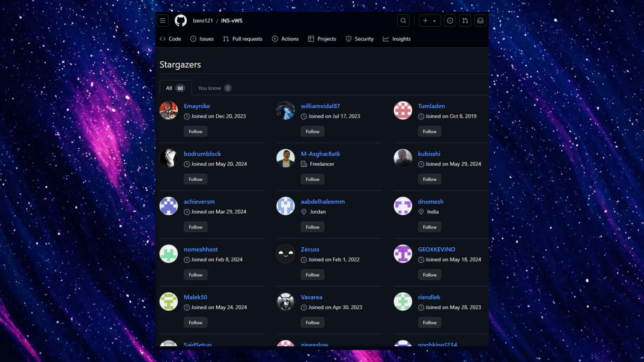Click the GitHub octocat logo

(181, 21)
